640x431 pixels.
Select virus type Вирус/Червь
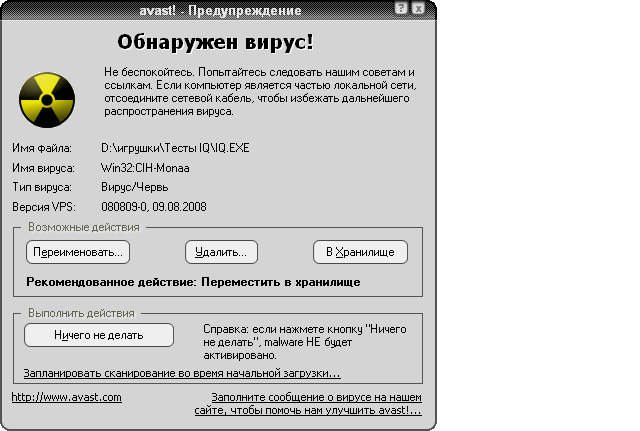(135, 187)
